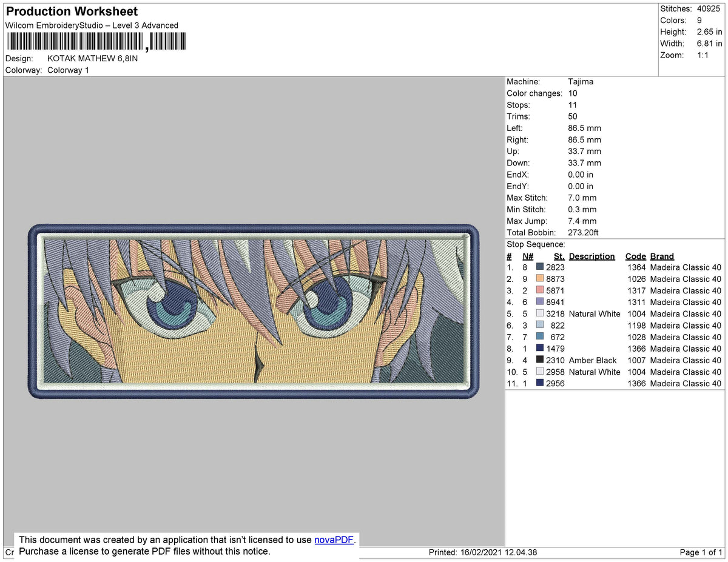Click the Amber Black 2310 swatch
This screenshot has height=562, width=728.
click(540, 360)
